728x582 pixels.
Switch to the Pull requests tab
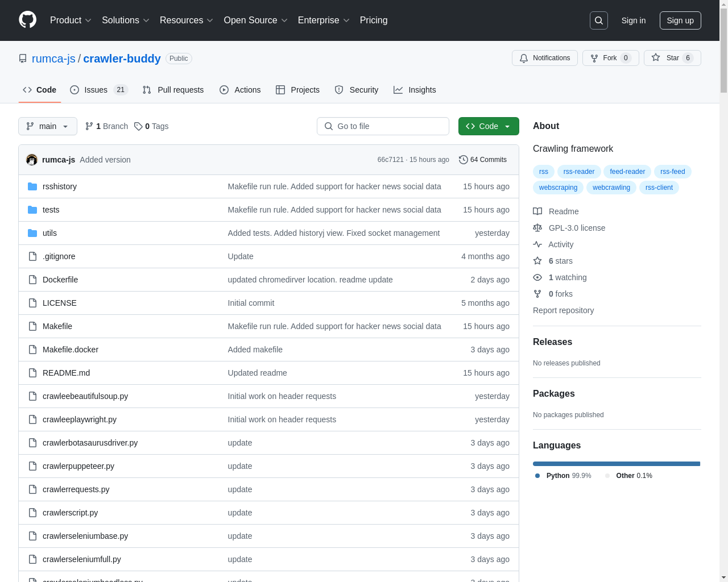pos(173,90)
